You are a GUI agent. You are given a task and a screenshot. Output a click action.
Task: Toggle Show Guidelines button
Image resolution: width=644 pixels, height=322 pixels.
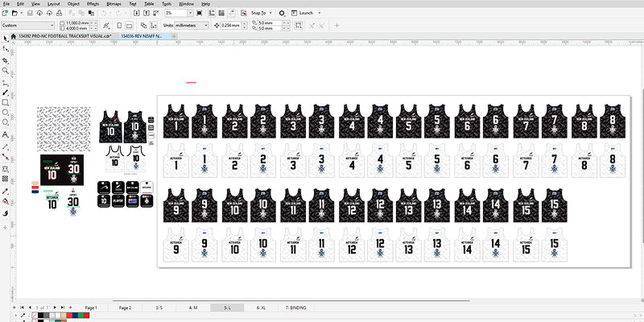pyautogui.click(x=232, y=13)
